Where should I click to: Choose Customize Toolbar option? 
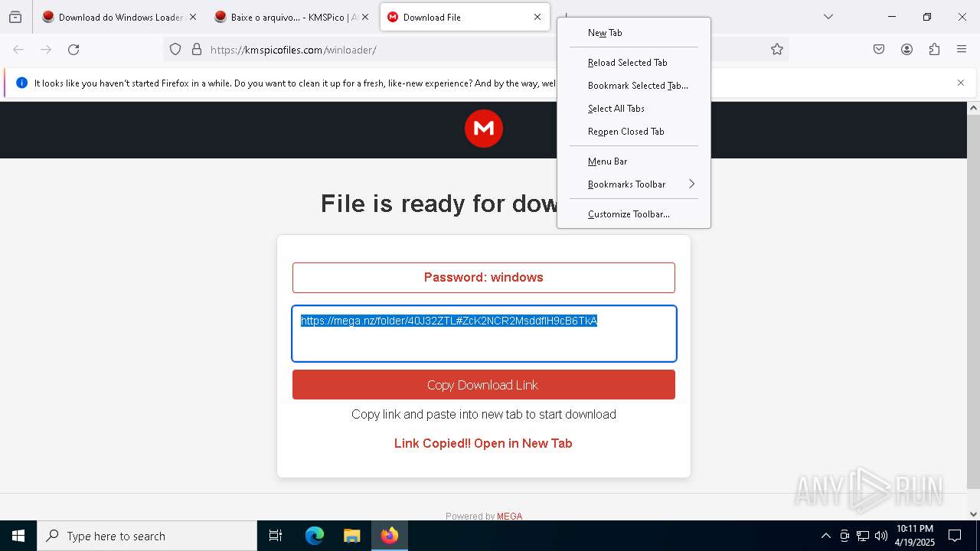point(634,214)
